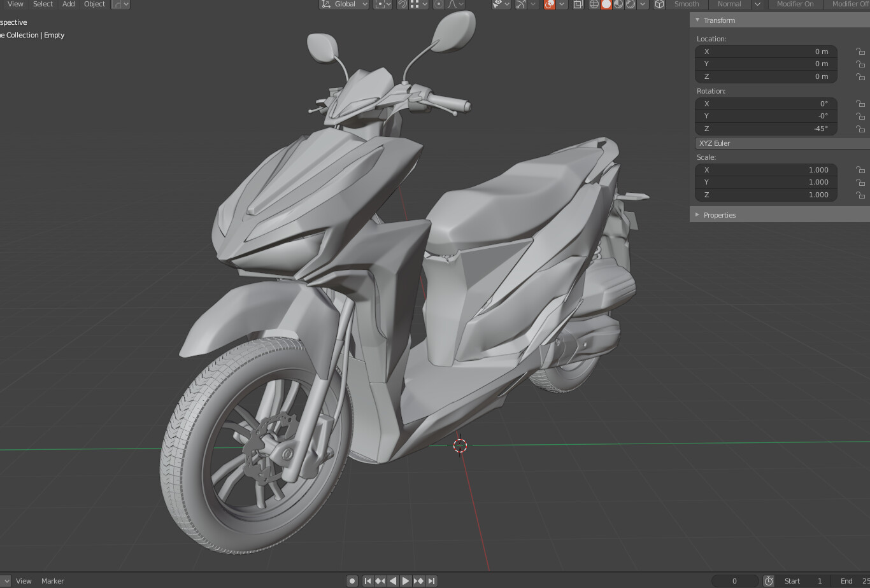Open the shading options dropdown arrow
The width and height of the screenshot is (870, 588).
coord(643,4)
